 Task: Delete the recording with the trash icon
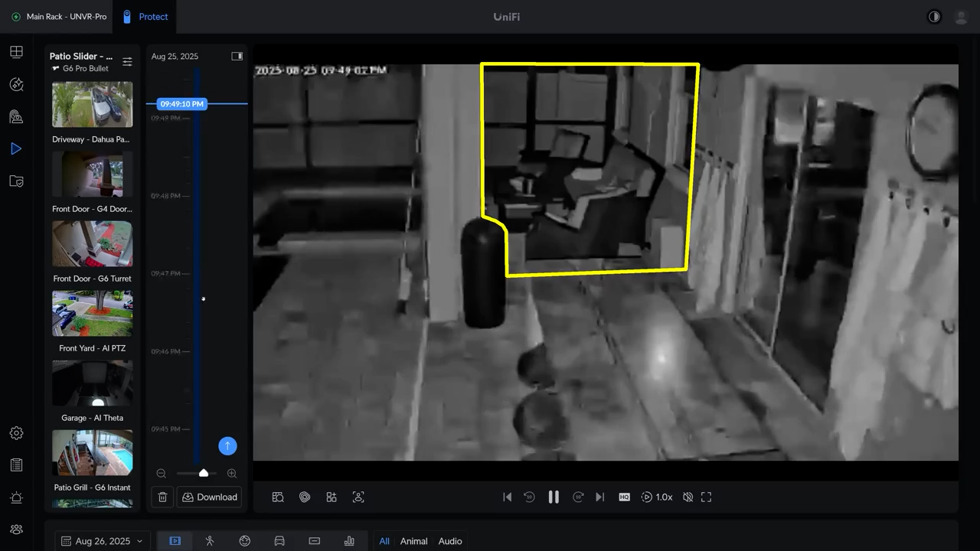coord(162,497)
